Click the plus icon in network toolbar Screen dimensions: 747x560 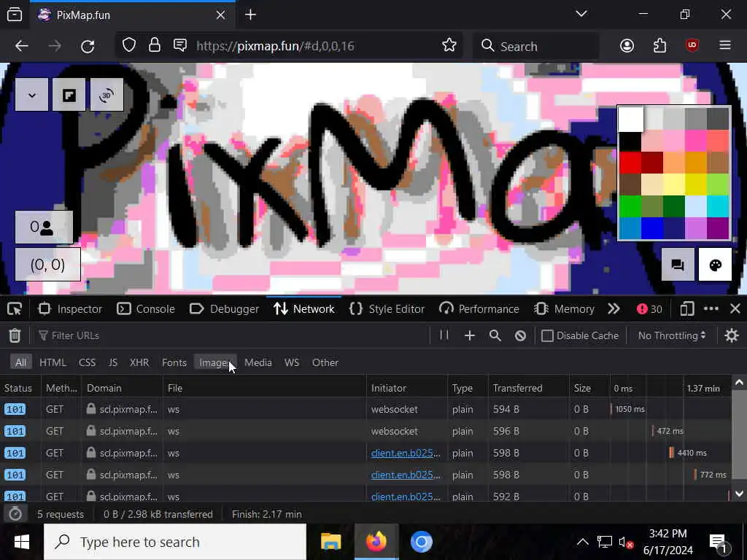click(x=469, y=335)
